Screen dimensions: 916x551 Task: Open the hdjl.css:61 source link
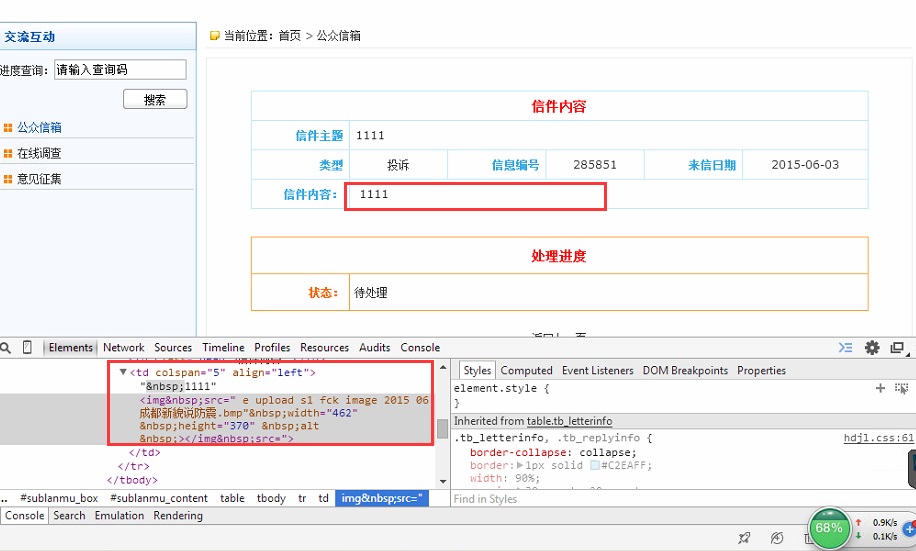point(878,438)
